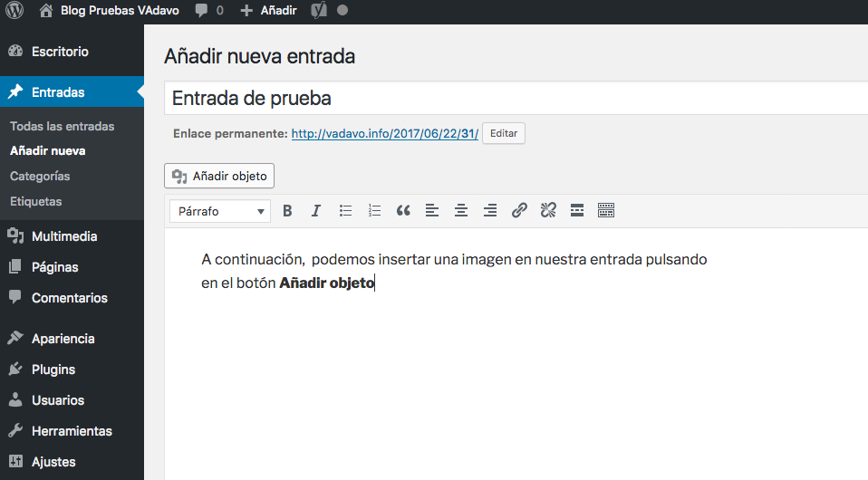The image size is (868, 480).
Task: Click the Páginas sidebar icon
Action: pyautogui.click(x=15, y=267)
